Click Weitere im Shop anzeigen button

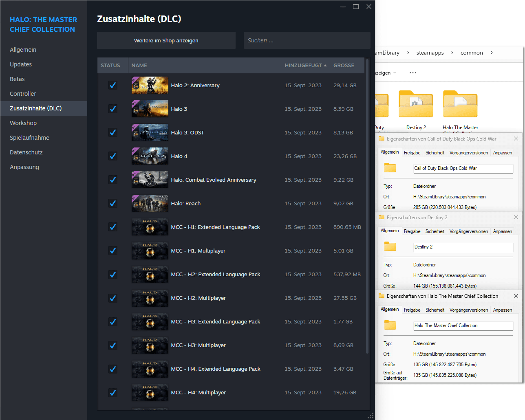pos(166,40)
